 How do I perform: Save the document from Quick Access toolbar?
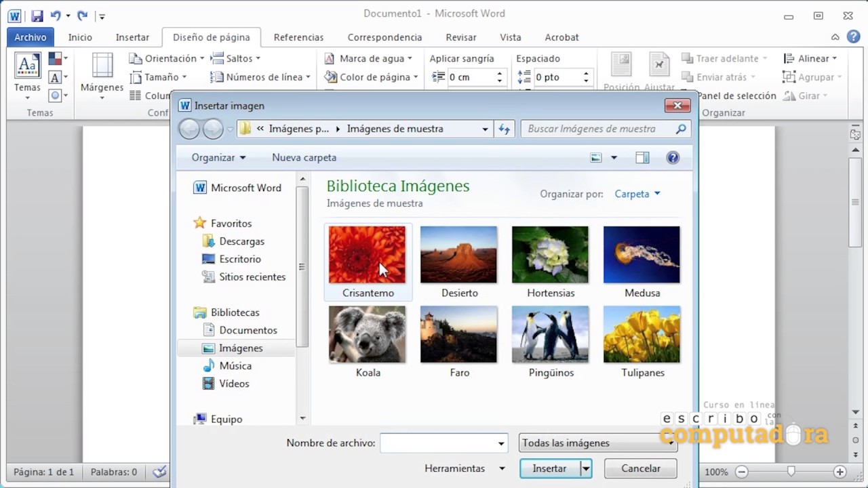(x=37, y=16)
